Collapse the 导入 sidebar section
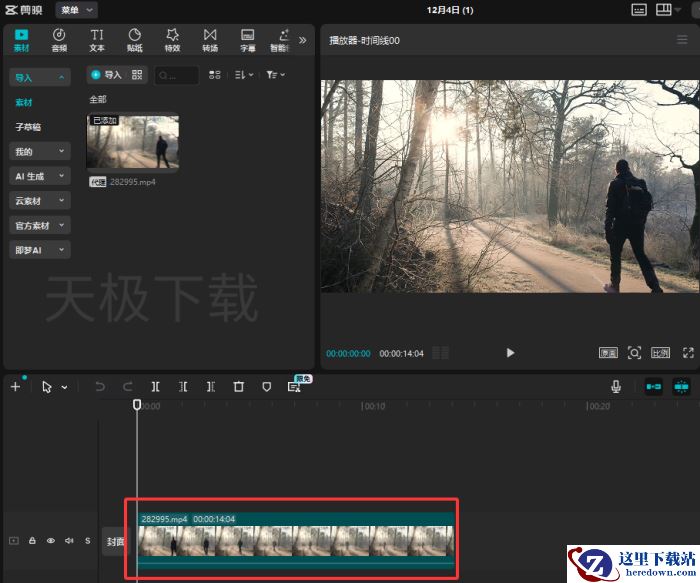700x583 pixels. click(39, 78)
